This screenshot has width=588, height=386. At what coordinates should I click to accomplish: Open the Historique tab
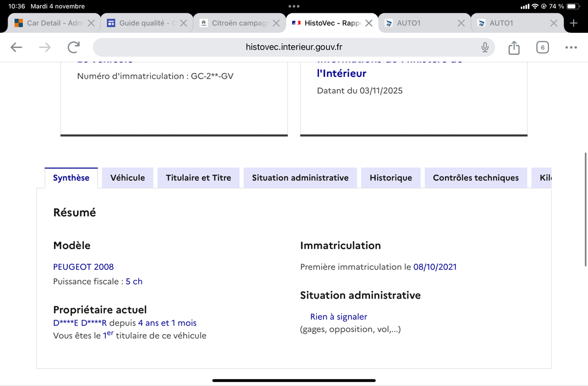(x=391, y=178)
